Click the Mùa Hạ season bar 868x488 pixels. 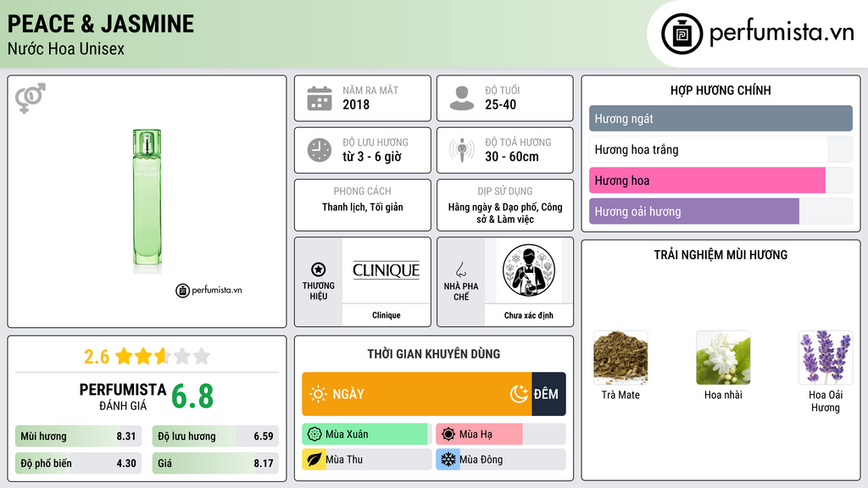click(500, 435)
